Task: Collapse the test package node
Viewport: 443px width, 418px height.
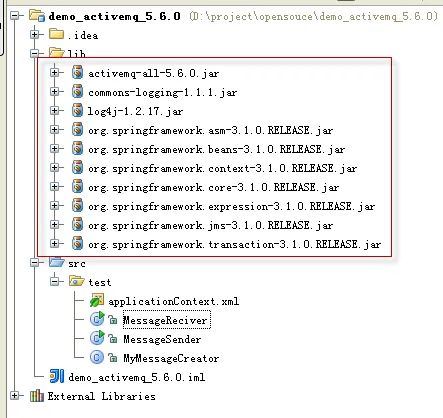Action: (55, 282)
